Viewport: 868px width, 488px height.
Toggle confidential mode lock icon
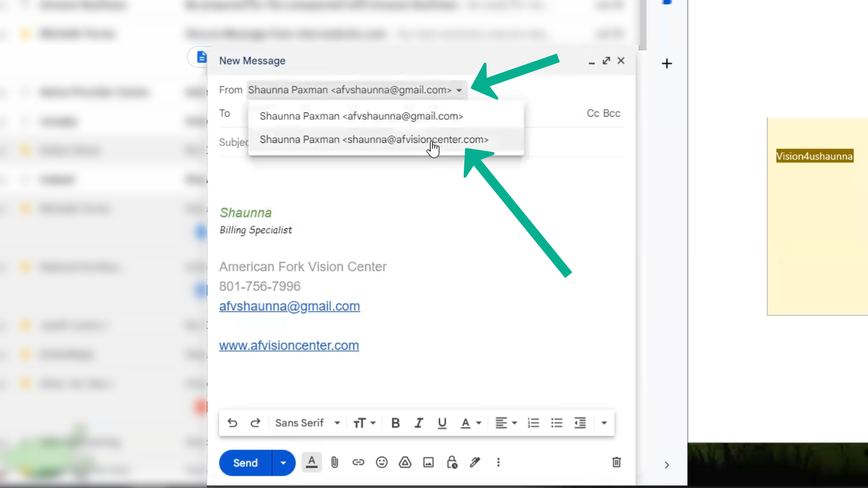click(x=452, y=462)
